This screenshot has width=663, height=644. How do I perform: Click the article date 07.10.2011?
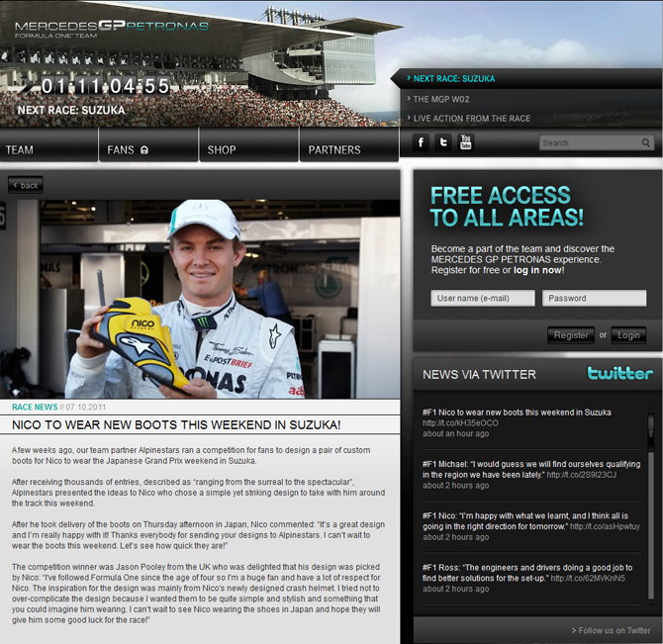coord(86,407)
